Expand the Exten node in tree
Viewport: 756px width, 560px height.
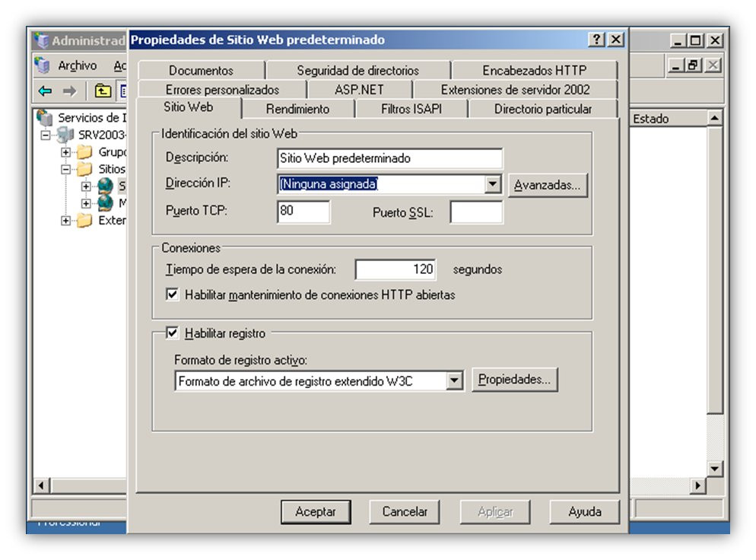coord(65,221)
